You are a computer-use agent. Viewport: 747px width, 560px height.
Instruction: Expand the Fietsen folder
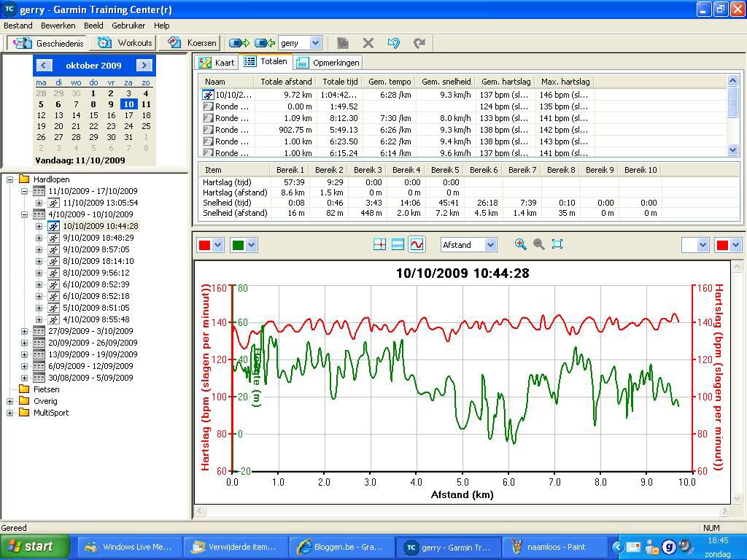click(46, 389)
